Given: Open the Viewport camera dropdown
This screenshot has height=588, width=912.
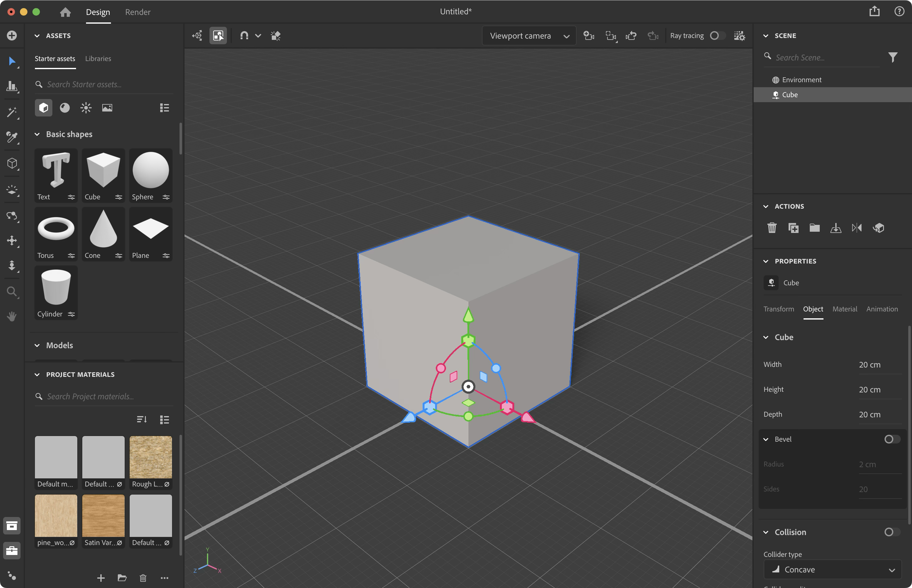Looking at the screenshot, I should point(529,36).
